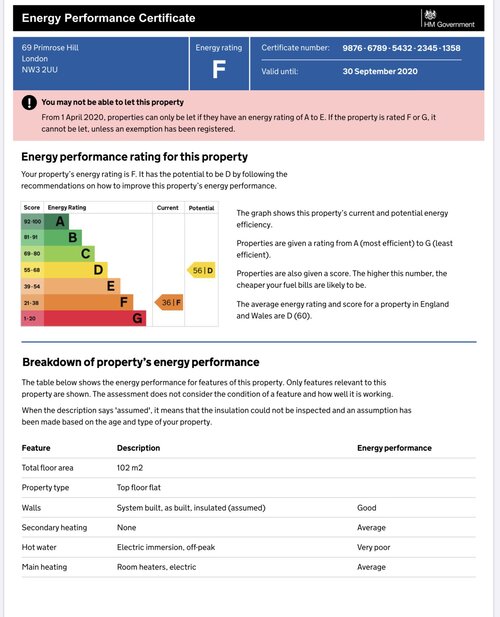Click the Hot water row in the table
Screen dimensions: 500x617
tap(249, 547)
